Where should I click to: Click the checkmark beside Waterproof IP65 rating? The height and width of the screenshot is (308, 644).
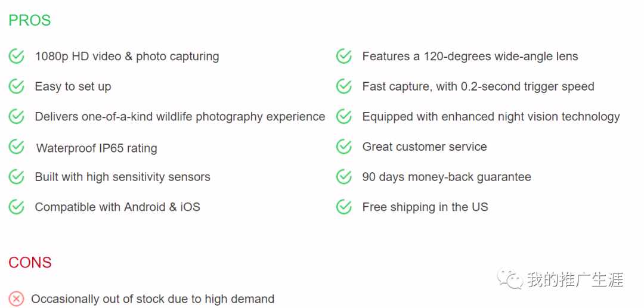coord(17,147)
